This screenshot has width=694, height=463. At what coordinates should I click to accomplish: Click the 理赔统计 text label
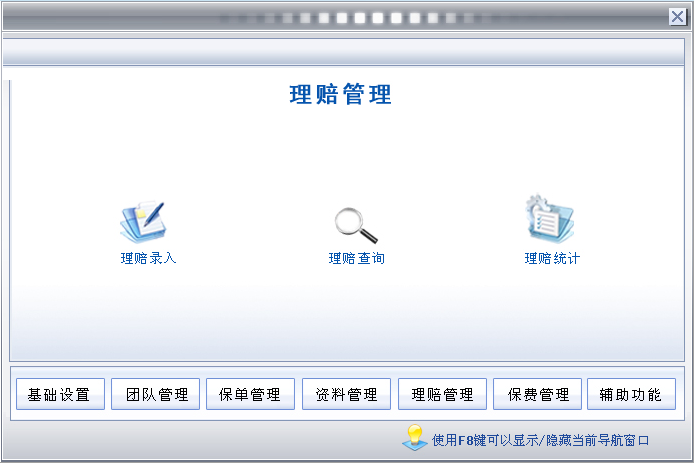coord(552,258)
